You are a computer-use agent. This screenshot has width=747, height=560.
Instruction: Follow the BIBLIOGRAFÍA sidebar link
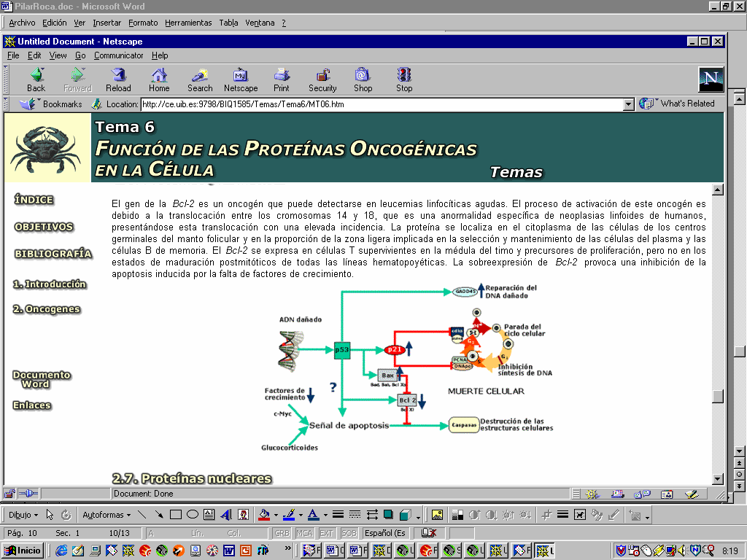coord(53,254)
